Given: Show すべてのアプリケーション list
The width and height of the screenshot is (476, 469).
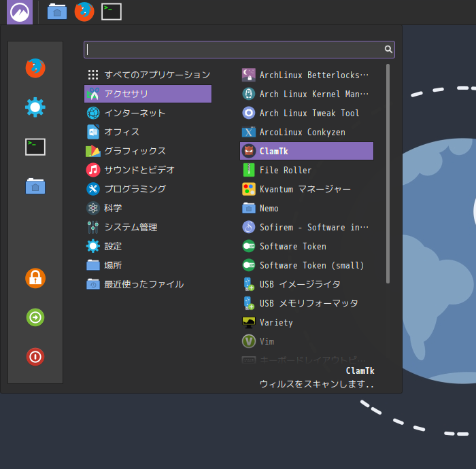Looking at the screenshot, I should 156,75.
